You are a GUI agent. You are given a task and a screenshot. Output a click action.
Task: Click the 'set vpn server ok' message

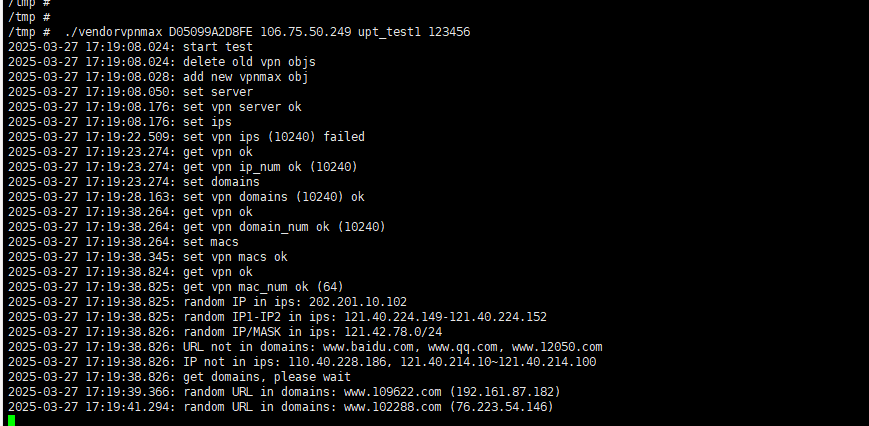pos(242,107)
